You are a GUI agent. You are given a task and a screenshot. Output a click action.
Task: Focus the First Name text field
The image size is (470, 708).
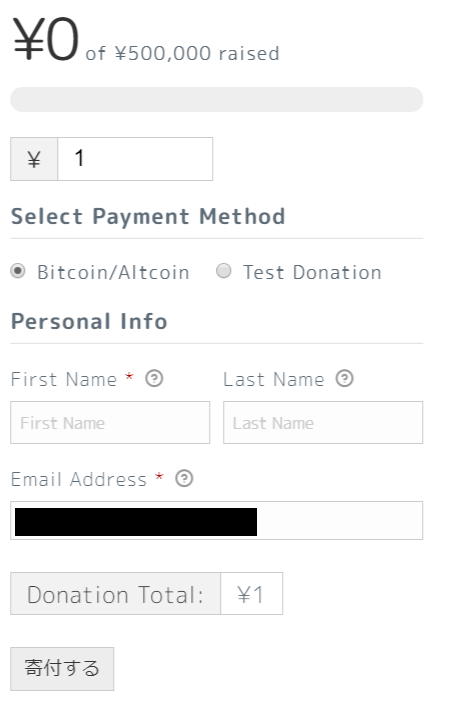110,423
